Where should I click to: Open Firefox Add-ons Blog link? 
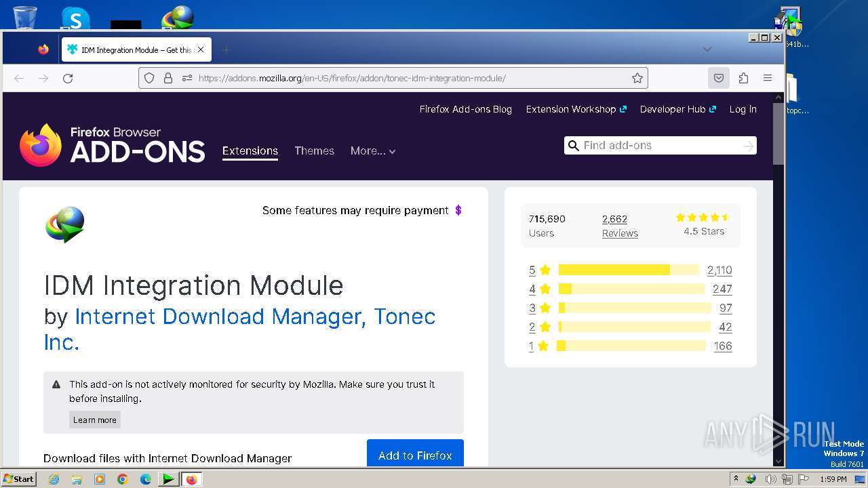466,109
